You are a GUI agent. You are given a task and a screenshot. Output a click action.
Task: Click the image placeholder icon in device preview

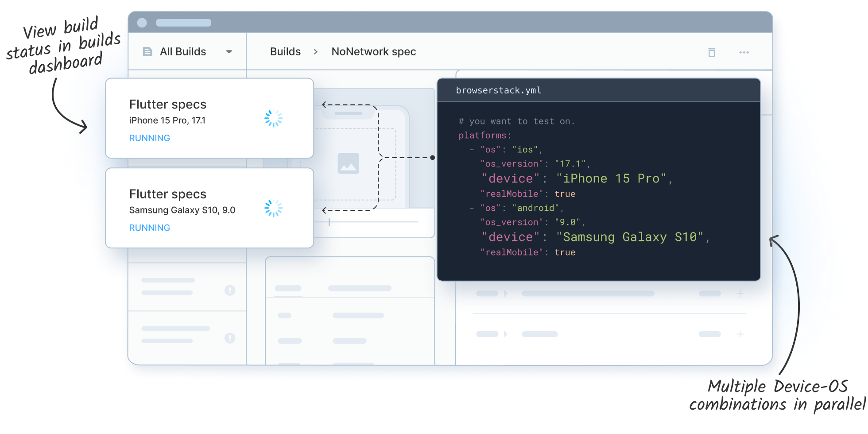[x=349, y=165]
